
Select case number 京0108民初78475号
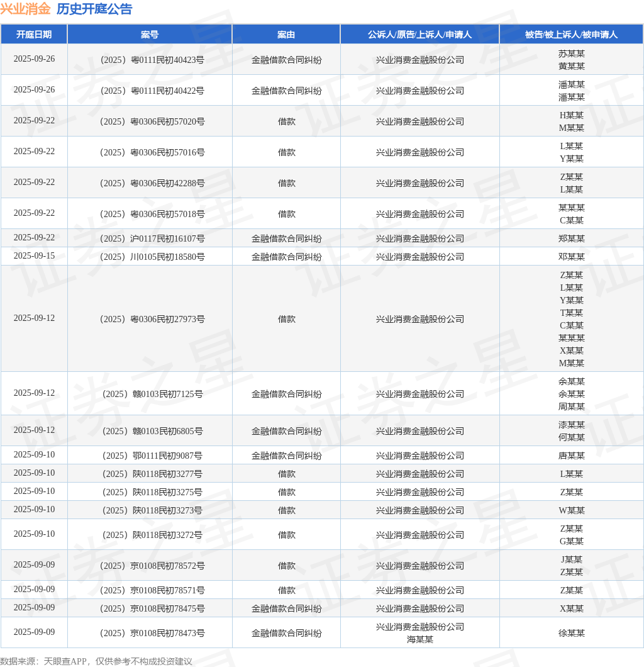152,608
